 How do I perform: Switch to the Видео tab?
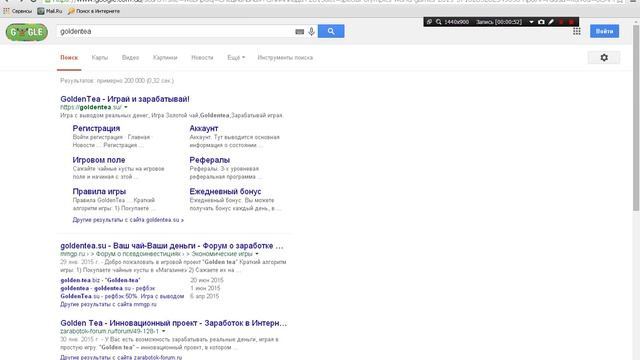click(x=130, y=58)
